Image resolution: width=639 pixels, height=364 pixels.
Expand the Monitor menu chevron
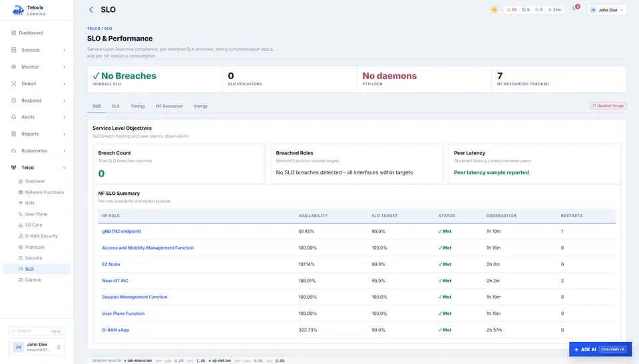[x=64, y=67]
